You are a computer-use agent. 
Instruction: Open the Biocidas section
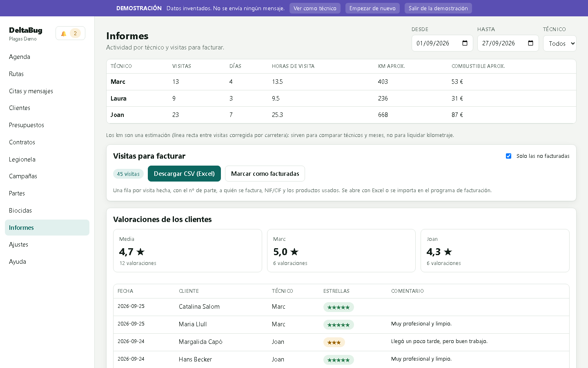pos(47,211)
